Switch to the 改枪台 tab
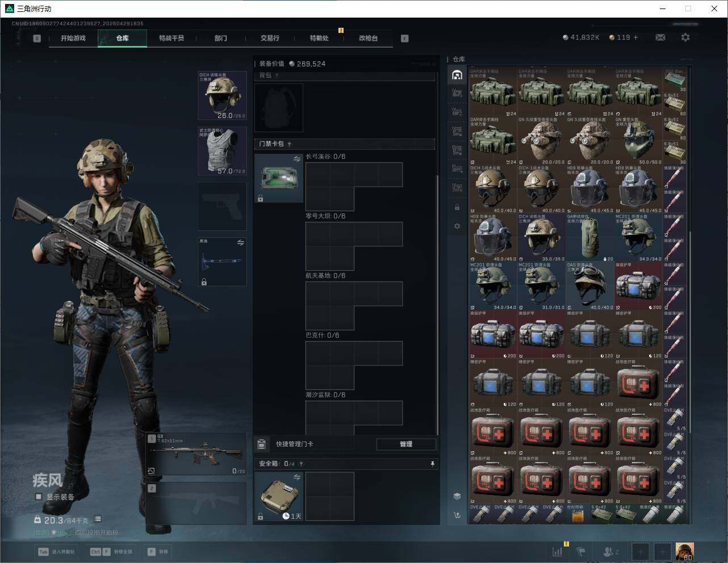 [x=368, y=38]
